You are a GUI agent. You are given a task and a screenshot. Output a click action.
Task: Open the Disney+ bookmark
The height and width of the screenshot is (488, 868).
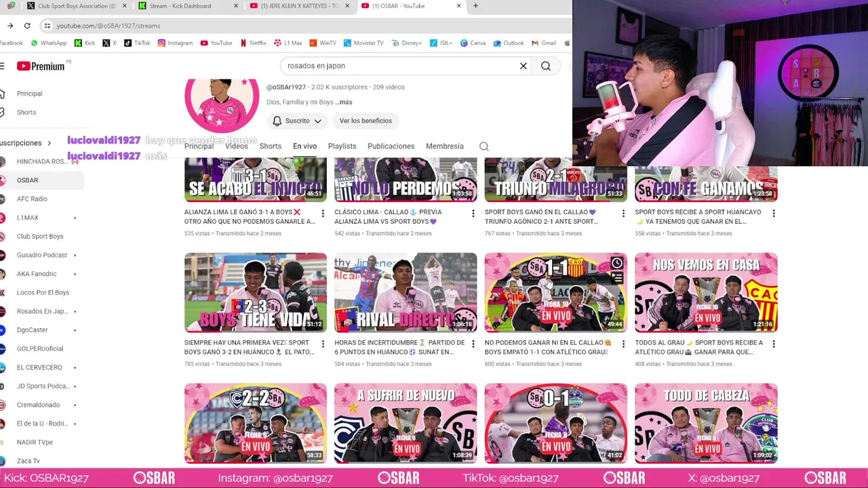406,43
